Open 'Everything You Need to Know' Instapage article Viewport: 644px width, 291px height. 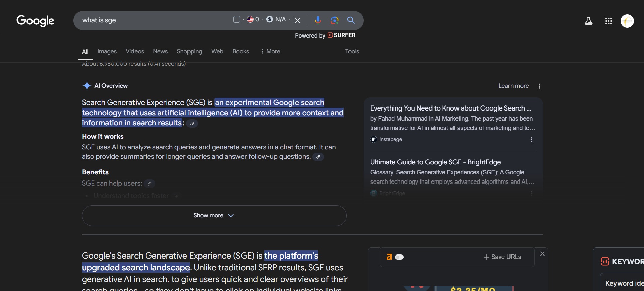(x=450, y=108)
